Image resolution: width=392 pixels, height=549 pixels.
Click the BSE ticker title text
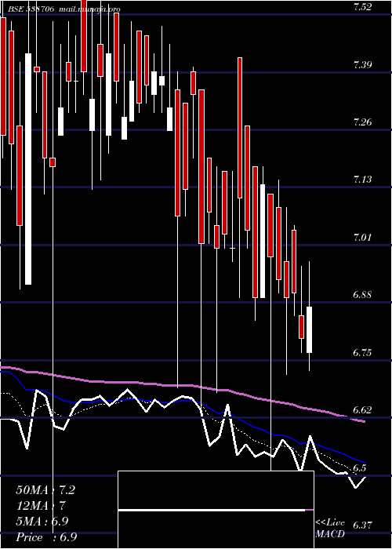64,9
